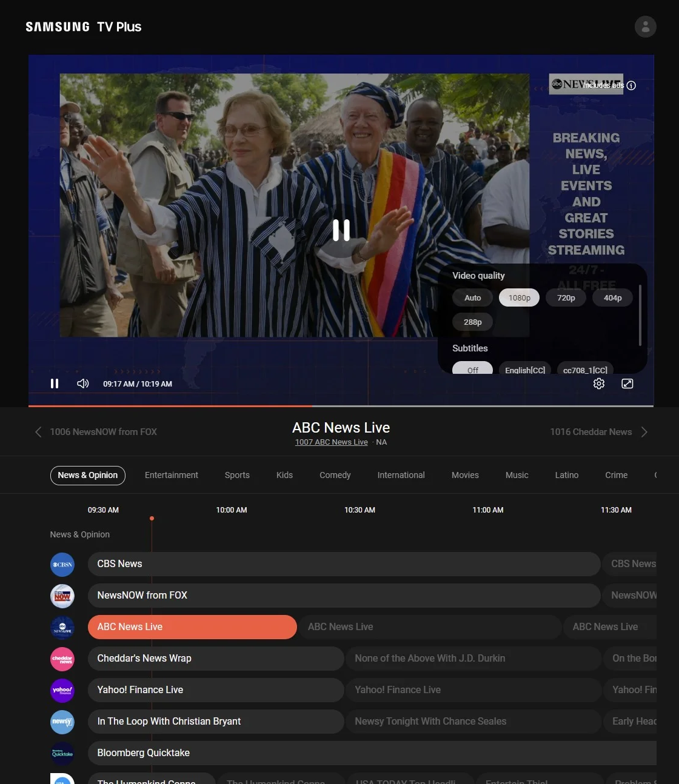Image resolution: width=679 pixels, height=784 pixels.
Task: Click the current time marker in guide
Action: pyautogui.click(x=152, y=519)
